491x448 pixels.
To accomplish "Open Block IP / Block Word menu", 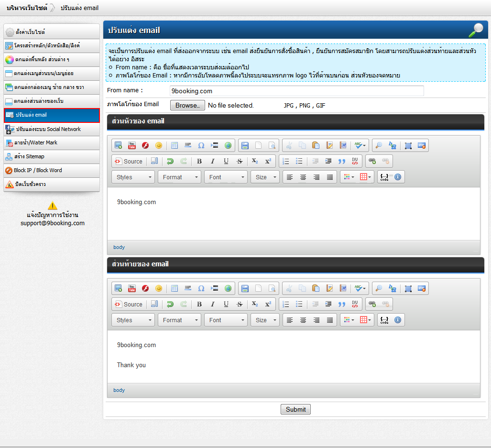I will coord(52,170).
